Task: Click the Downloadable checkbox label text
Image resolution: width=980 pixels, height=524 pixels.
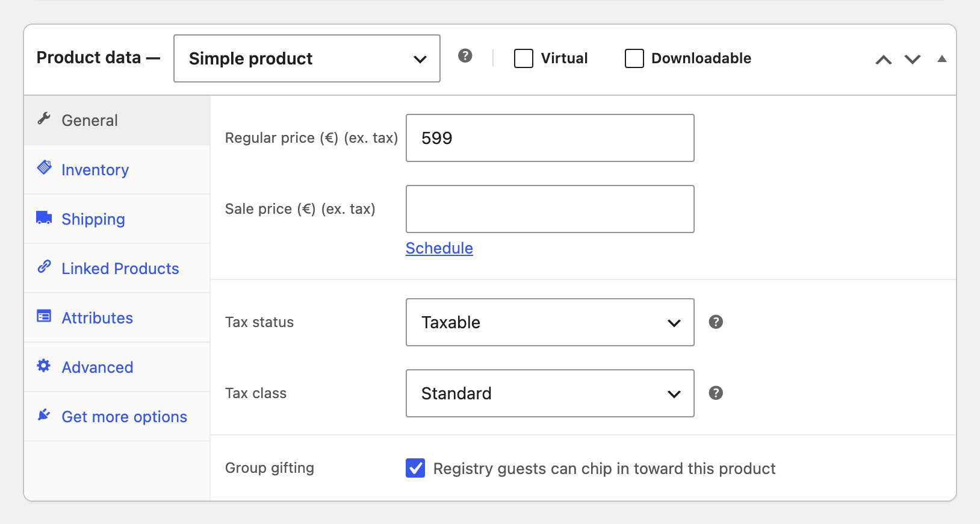Action: pos(701,58)
